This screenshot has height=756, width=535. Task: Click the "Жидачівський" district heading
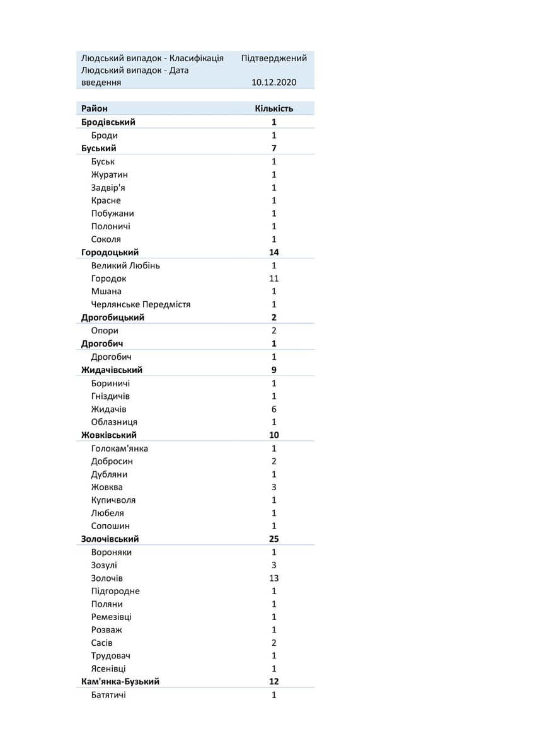coord(112,370)
